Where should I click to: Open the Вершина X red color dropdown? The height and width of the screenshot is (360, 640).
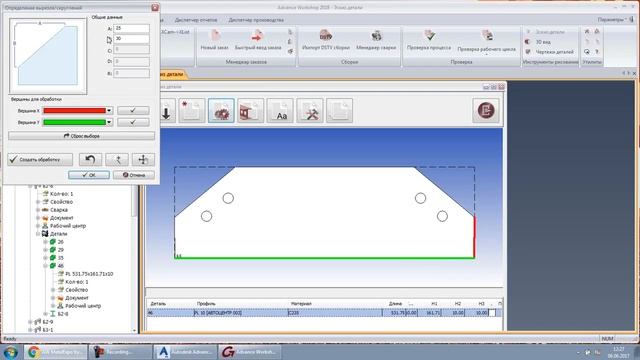click(x=109, y=111)
